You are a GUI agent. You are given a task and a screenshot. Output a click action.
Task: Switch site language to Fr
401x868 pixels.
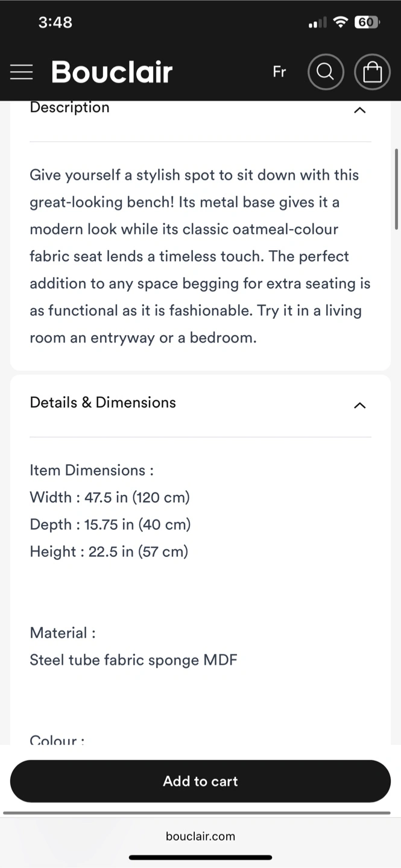point(279,72)
